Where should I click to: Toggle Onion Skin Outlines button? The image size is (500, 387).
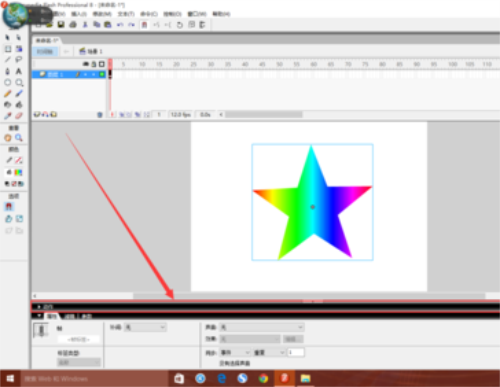[x=129, y=115]
